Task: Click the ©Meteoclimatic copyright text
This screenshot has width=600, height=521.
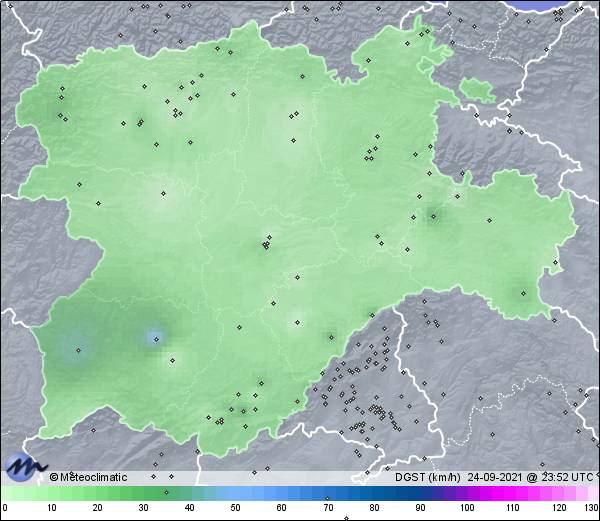Action: 88,477
